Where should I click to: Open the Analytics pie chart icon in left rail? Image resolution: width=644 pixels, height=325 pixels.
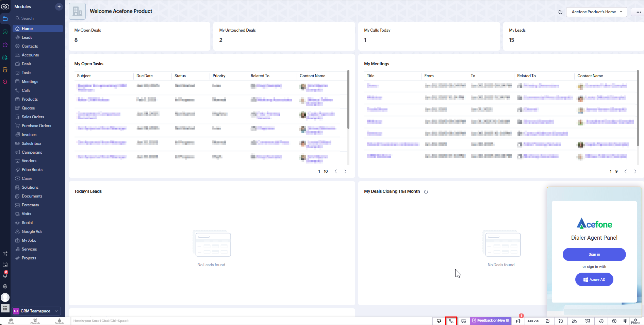[x=5, y=45]
